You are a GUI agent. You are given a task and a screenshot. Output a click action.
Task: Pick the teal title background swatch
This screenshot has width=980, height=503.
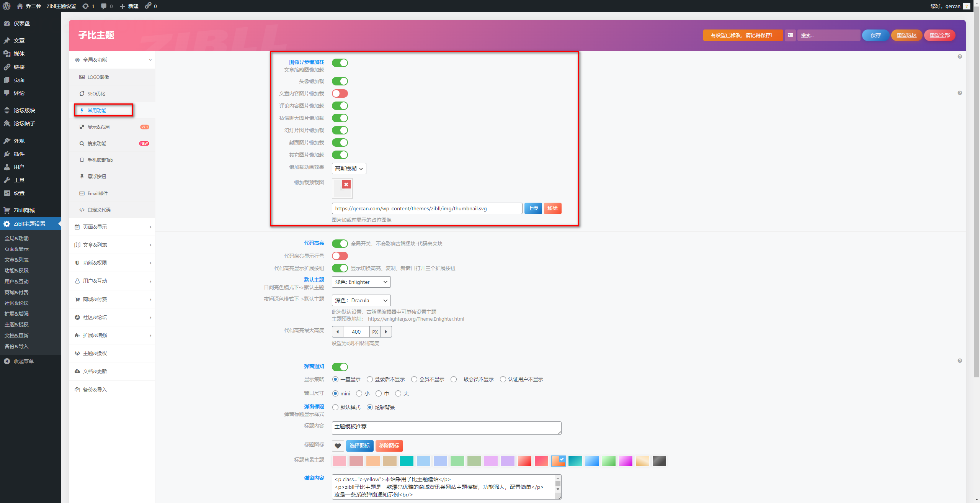point(407,461)
